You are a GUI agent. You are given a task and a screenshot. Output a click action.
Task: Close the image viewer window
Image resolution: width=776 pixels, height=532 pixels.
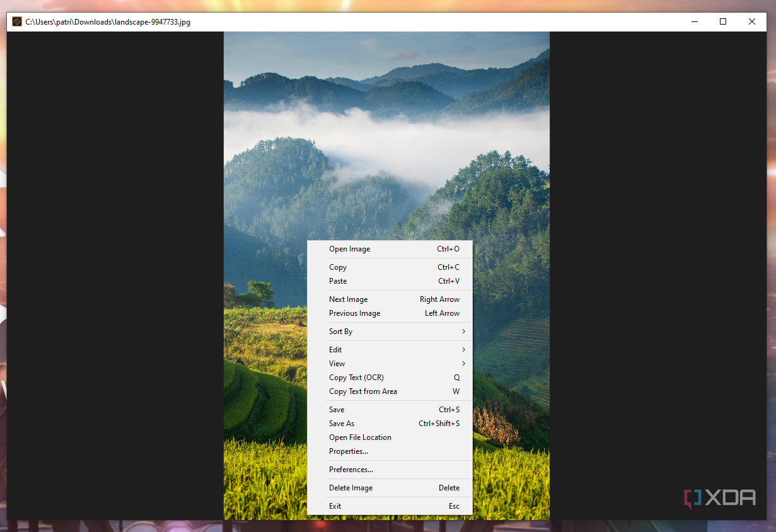[752, 21]
